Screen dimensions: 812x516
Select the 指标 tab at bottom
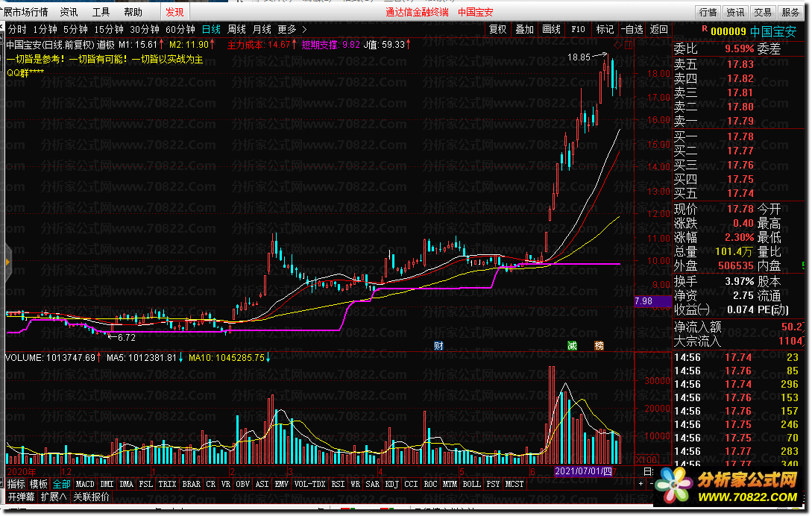coord(16,484)
